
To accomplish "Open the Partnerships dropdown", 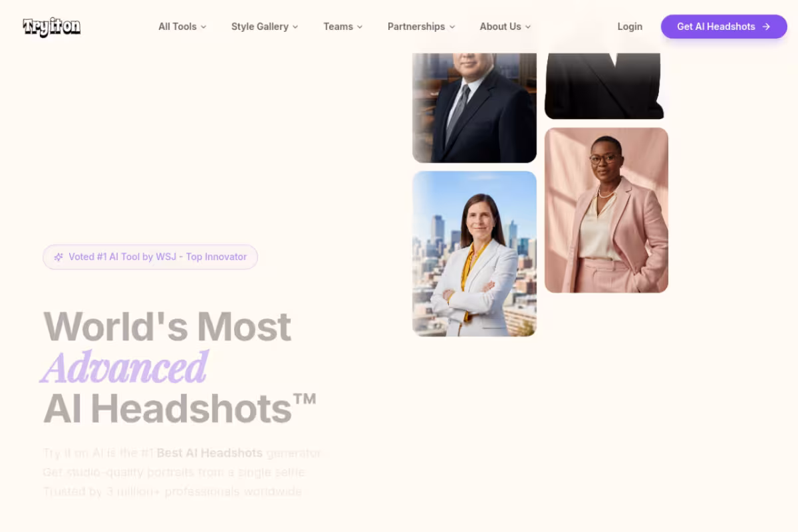I will (x=422, y=27).
